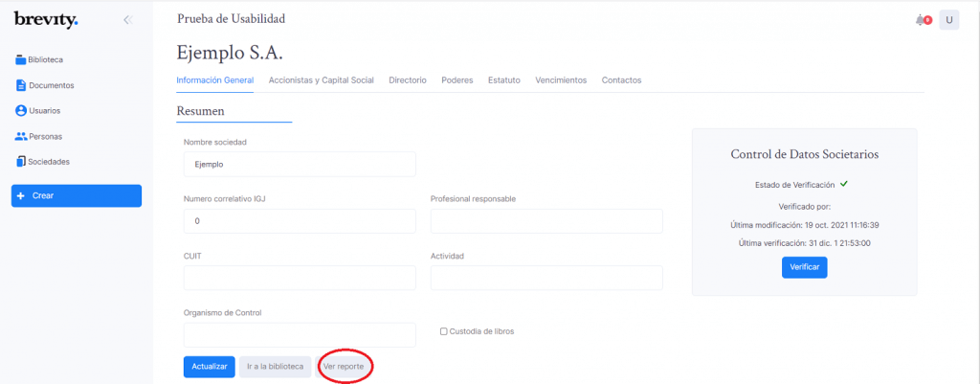The width and height of the screenshot is (980, 384).
Task: Click Ir a la biblioteca button
Action: coord(275,367)
